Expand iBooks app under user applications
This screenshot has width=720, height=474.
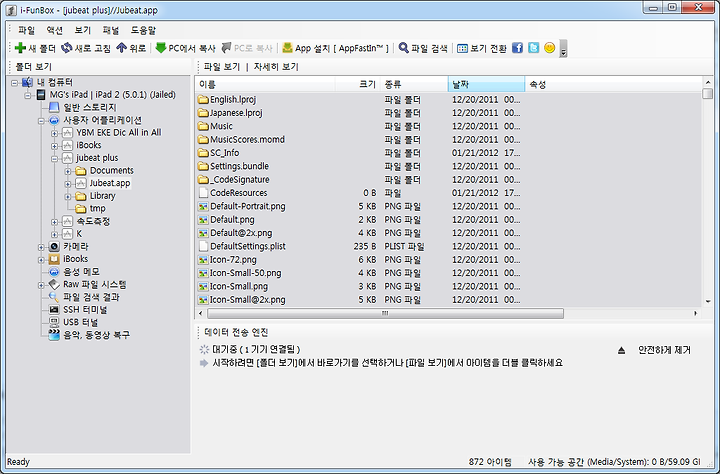point(54,146)
